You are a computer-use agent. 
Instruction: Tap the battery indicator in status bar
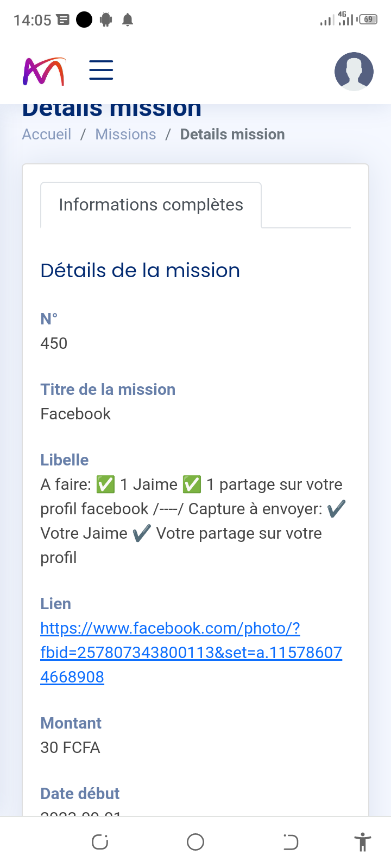[369, 20]
